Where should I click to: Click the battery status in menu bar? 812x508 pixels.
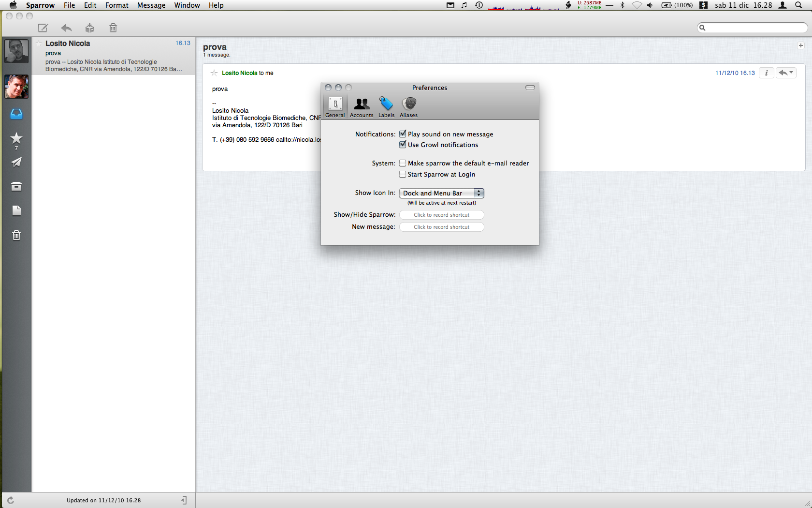tap(677, 5)
